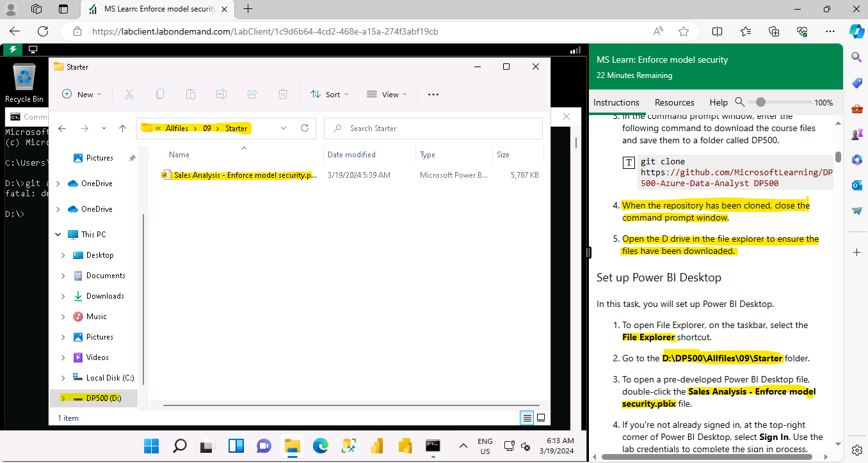Sort by the Name column header
The width and height of the screenshot is (868, 463).
pyautogui.click(x=179, y=155)
